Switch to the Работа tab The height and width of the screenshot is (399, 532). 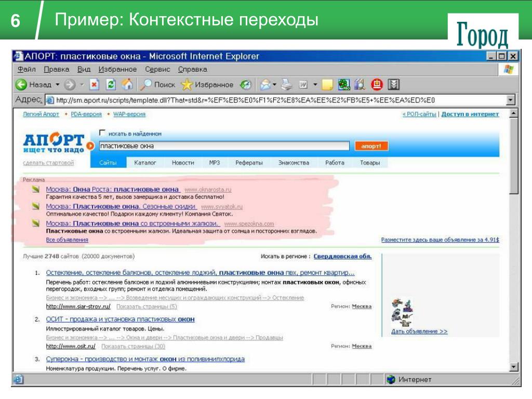335,163
